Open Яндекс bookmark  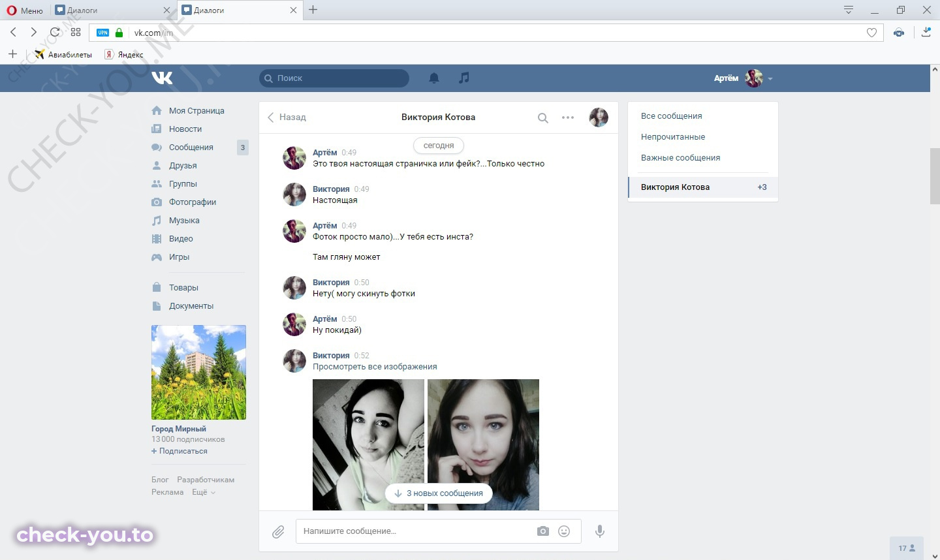pyautogui.click(x=124, y=54)
